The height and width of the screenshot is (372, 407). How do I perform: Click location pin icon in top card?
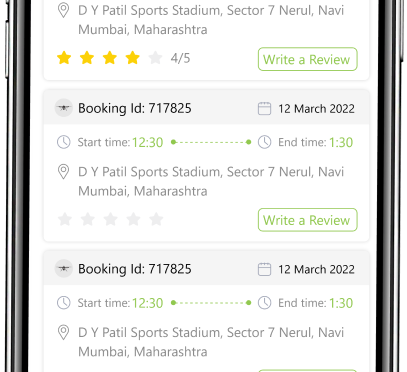(x=63, y=10)
